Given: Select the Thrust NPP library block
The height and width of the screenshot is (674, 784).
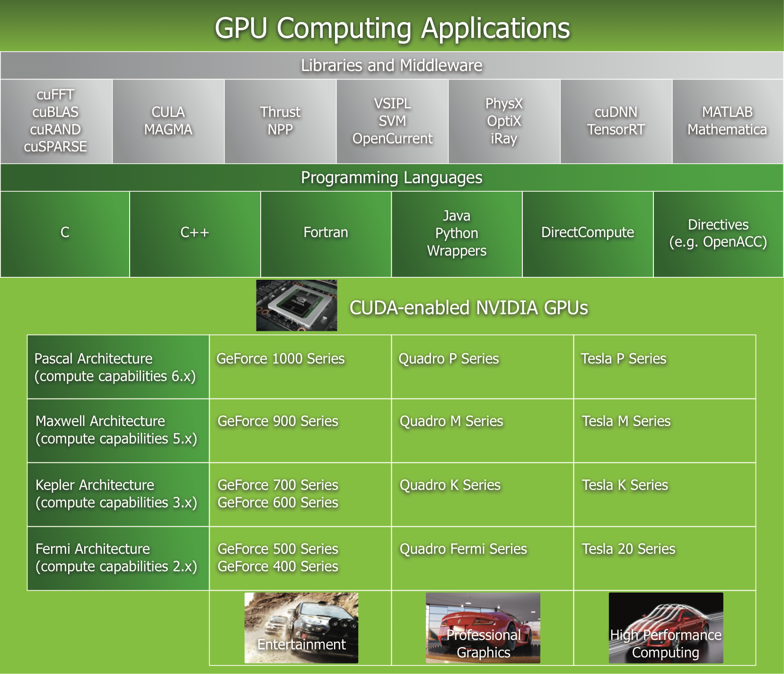Looking at the screenshot, I should (280, 121).
